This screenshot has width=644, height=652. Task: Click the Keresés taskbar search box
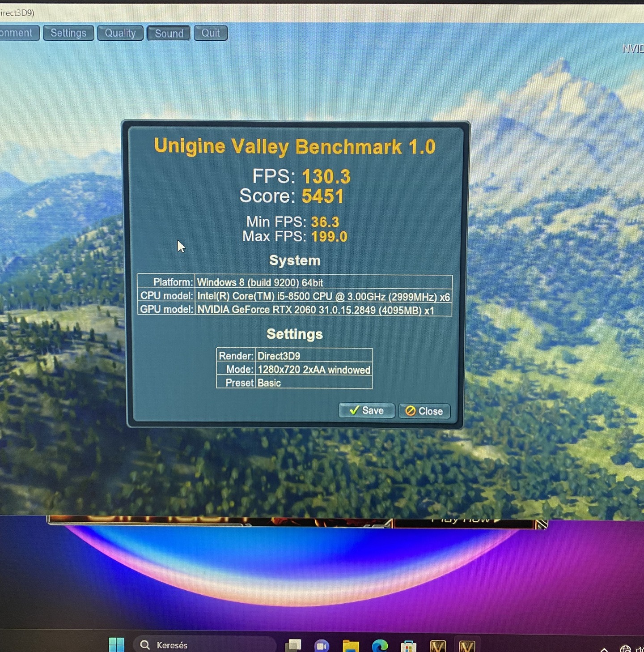(x=205, y=645)
